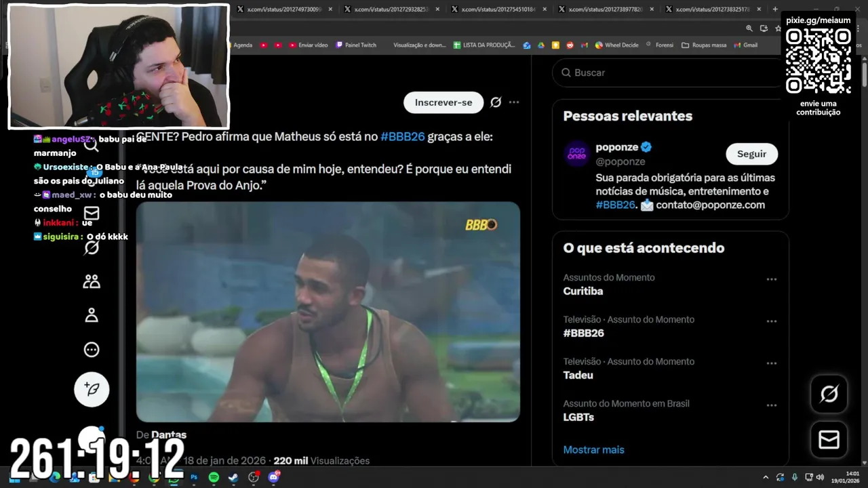Open the Google Drive bookmark icon
This screenshot has width=868, height=488.
(x=541, y=45)
